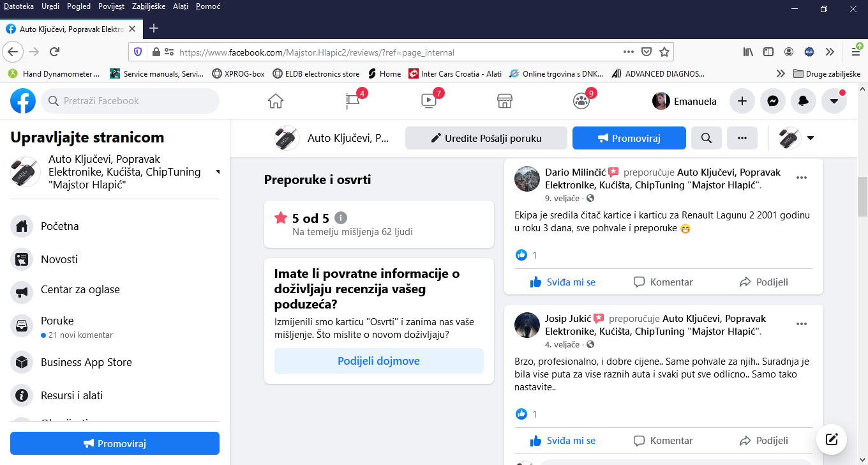
Task: Comment on Dario Milinčić's review
Action: click(663, 282)
